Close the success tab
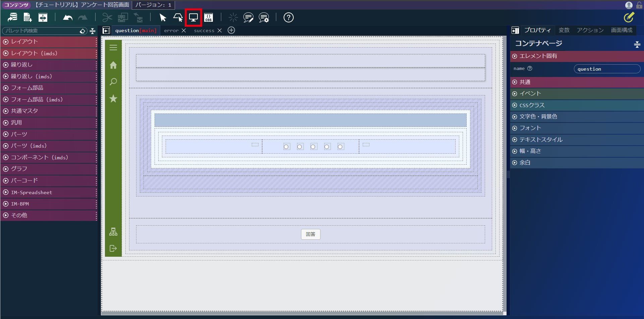The width and height of the screenshot is (644, 319). tap(220, 30)
